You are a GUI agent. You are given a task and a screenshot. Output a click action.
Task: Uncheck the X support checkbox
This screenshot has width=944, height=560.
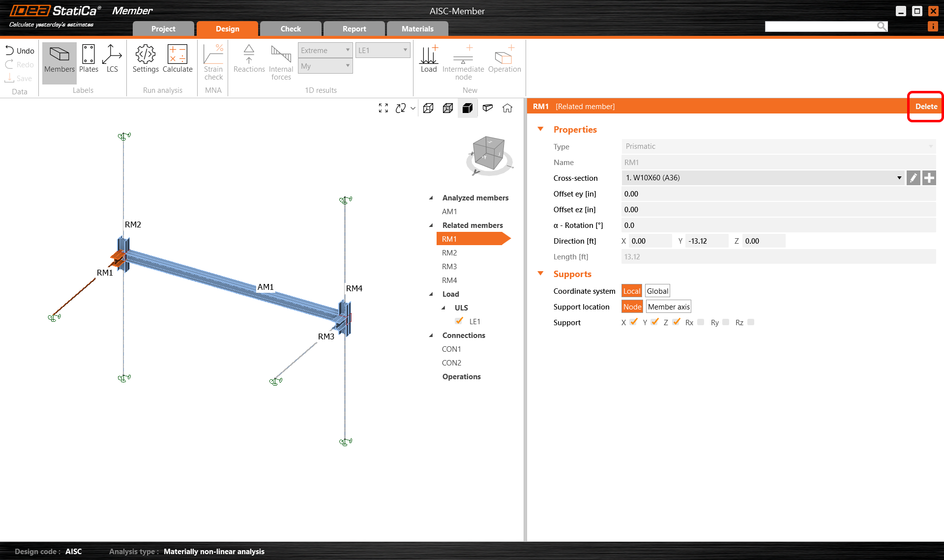click(x=633, y=322)
